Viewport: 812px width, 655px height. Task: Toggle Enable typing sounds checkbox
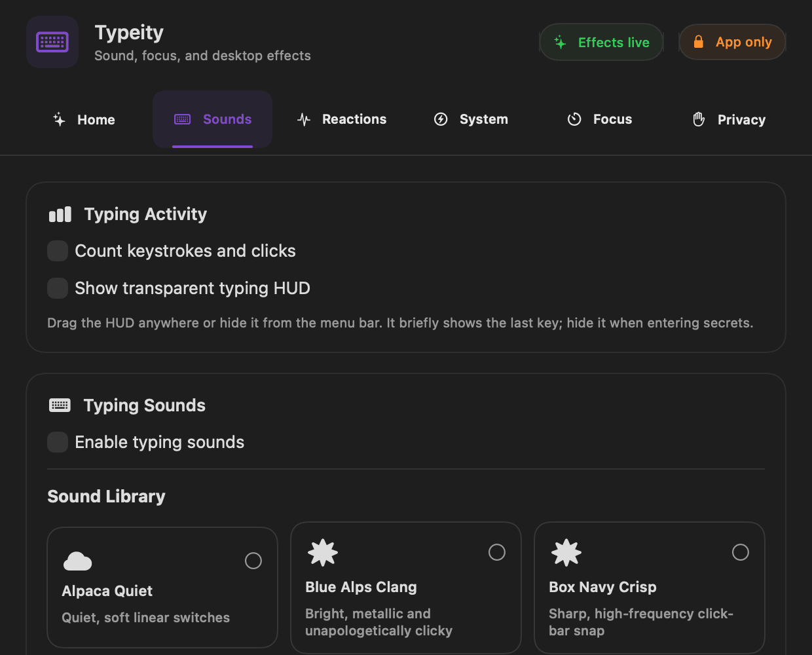point(58,442)
